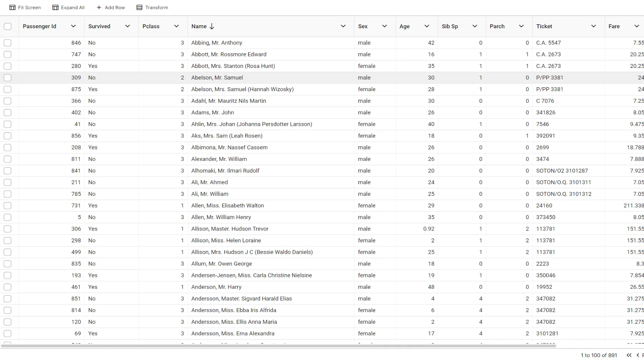
Task: Open the Sex column header menu
Action: [385, 26]
